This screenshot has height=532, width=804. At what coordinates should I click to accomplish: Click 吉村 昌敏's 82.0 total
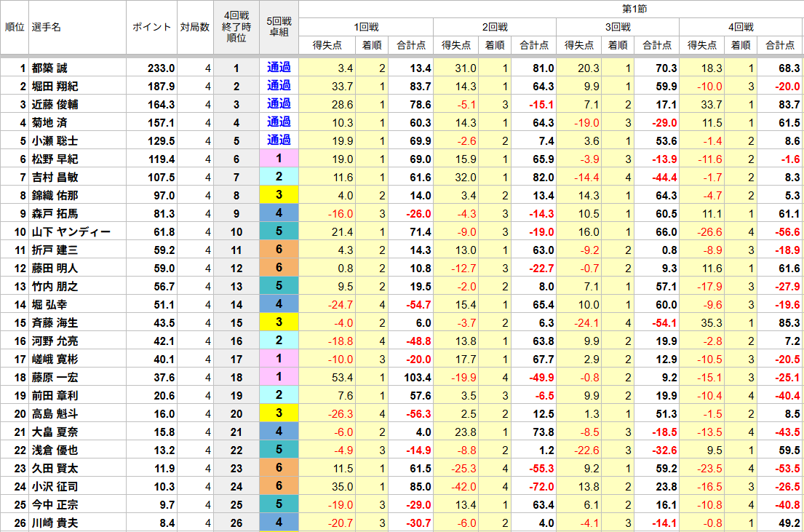(544, 178)
